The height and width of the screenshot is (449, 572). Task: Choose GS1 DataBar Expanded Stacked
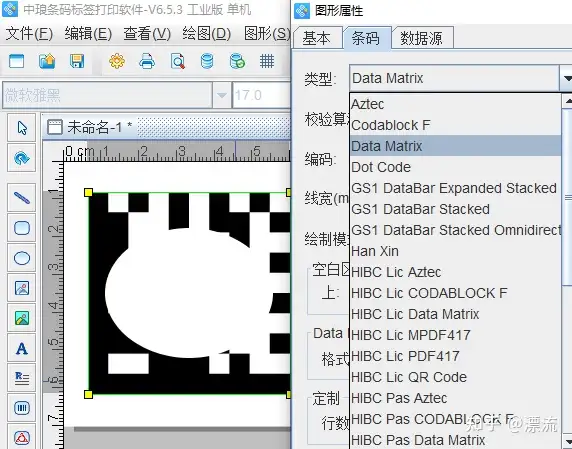click(x=455, y=188)
